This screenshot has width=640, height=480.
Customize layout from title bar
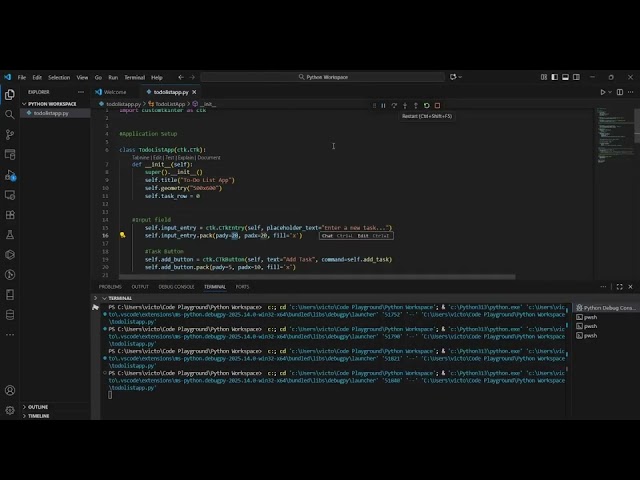[x=544, y=77]
